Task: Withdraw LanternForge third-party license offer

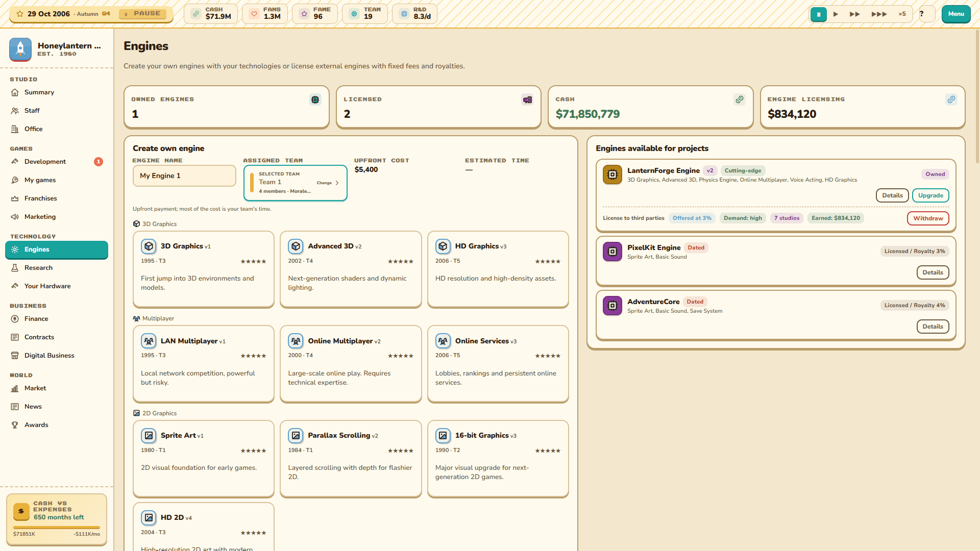Action: pyautogui.click(x=928, y=218)
